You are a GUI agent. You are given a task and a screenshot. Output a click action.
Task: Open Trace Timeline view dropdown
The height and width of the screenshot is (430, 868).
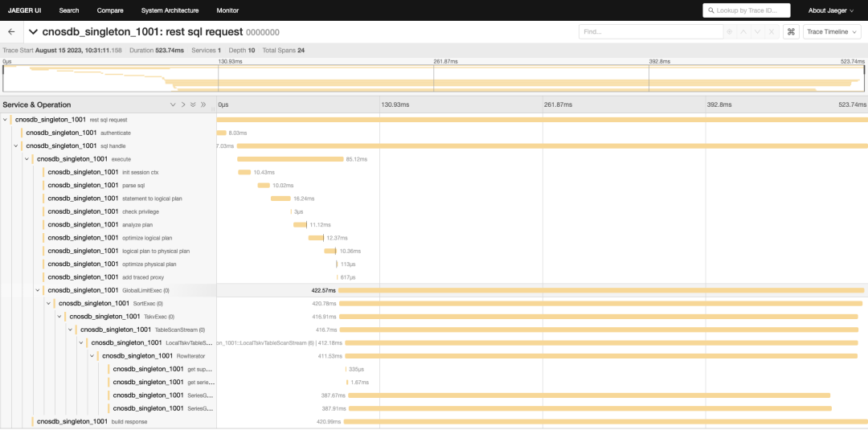(x=832, y=32)
